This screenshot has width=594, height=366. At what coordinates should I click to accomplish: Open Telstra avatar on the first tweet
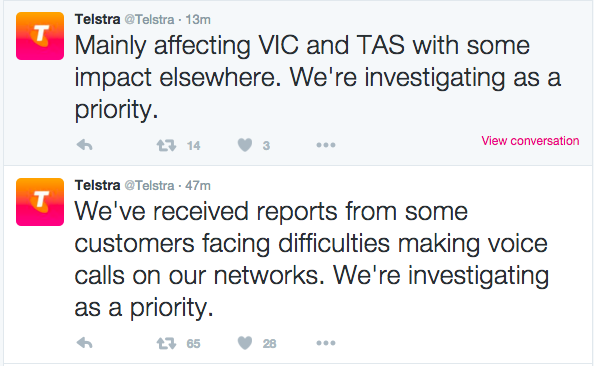tap(40, 36)
